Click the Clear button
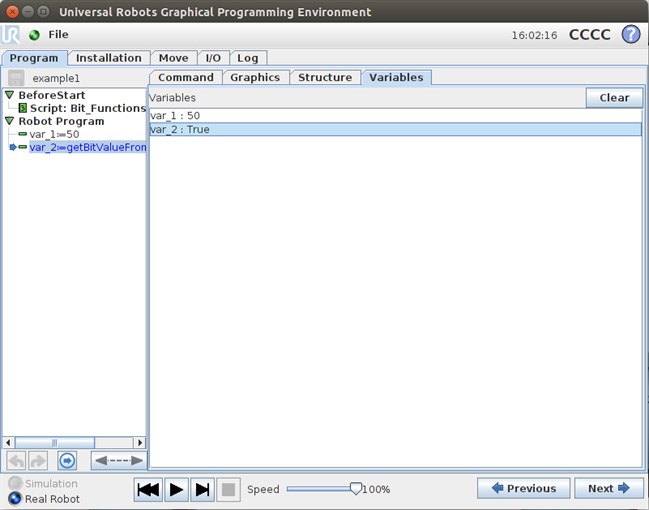This screenshot has width=649, height=510. pyautogui.click(x=614, y=98)
